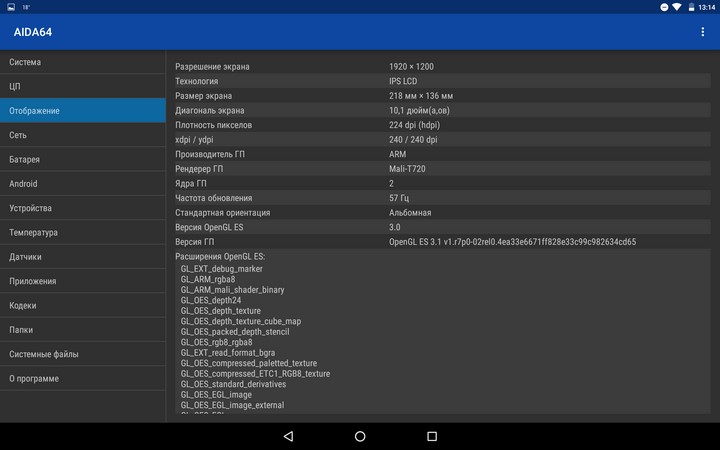Select the 218 мм × 136 мм value
Viewport: 720px width, 450px height.
(x=421, y=96)
